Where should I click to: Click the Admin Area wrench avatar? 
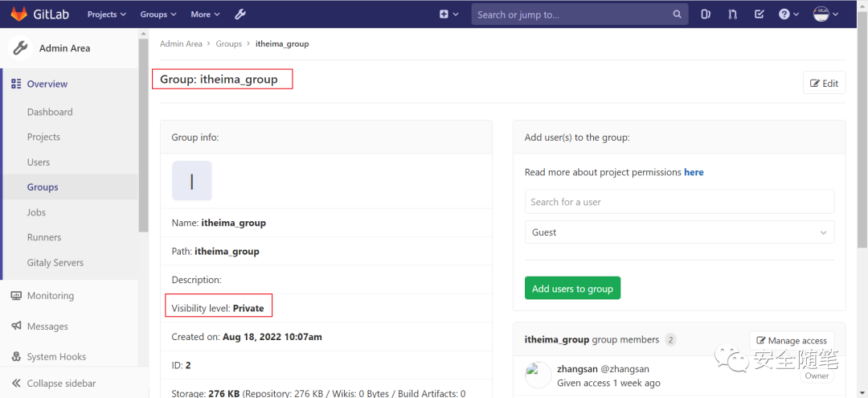[x=20, y=48]
